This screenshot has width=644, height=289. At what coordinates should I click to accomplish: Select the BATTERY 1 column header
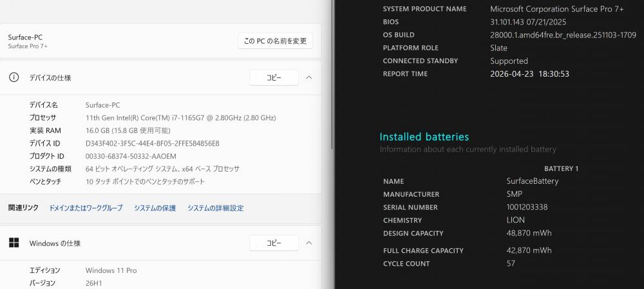561,168
